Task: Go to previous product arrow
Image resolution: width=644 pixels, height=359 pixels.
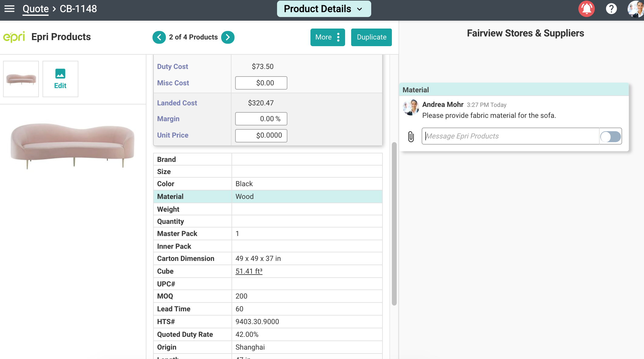Action: [x=159, y=37]
